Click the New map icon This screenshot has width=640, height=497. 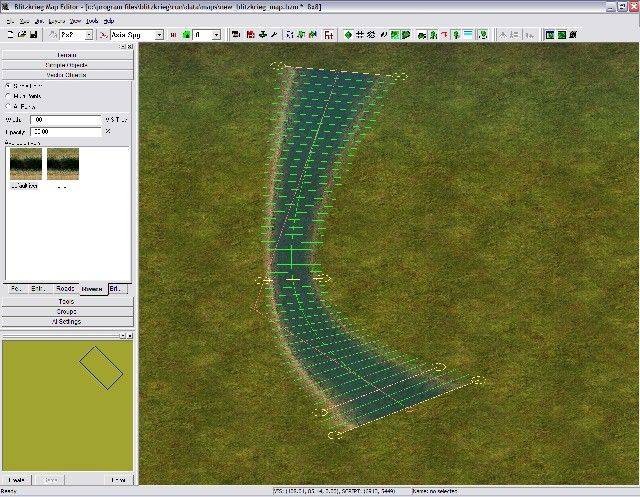tap(8, 34)
